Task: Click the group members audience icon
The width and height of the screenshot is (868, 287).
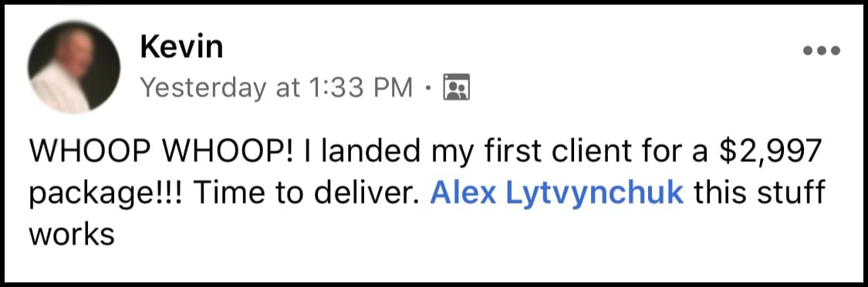Action: click(x=457, y=87)
